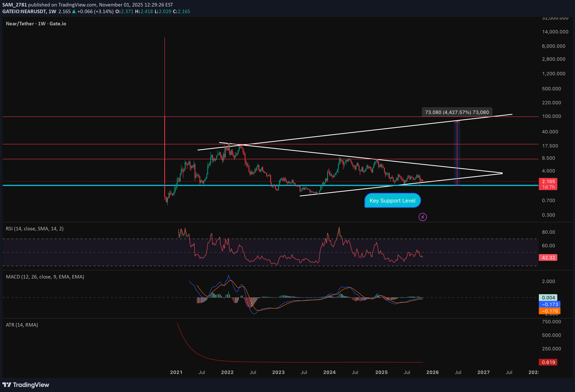Click the 0.004 MACD histogram value tag
Image resolution: width=575 pixels, height=392 pixels.
(x=548, y=298)
